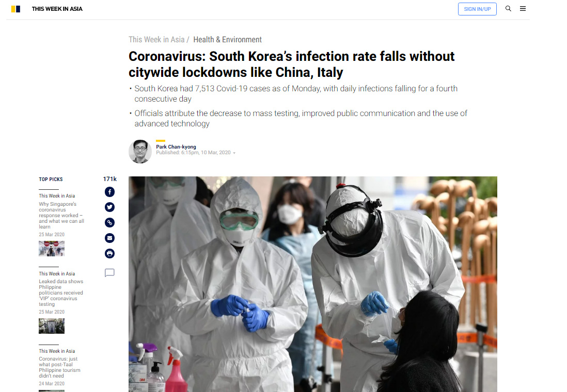Share article on Facebook
The width and height of the screenshot is (567, 392).
109,192
